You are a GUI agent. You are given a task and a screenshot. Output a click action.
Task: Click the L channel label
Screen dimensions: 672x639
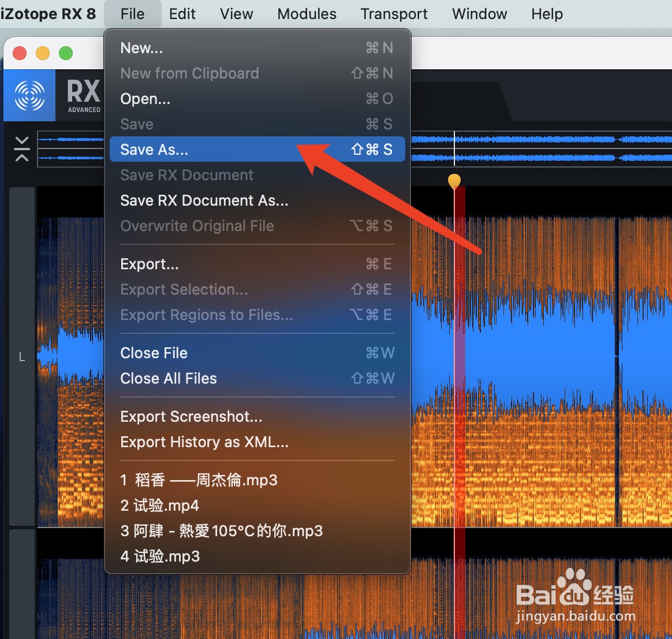click(x=22, y=357)
